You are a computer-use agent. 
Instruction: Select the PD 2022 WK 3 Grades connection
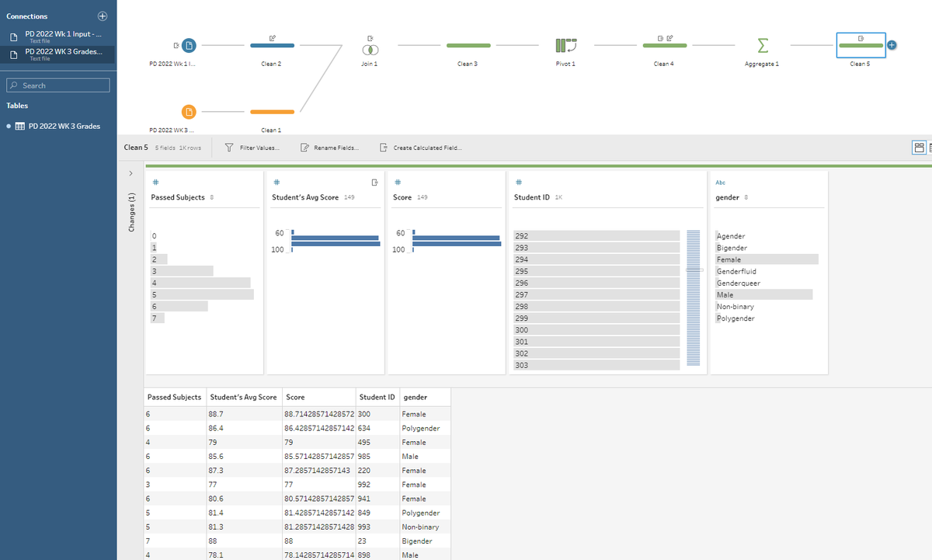[x=58, y=54]
